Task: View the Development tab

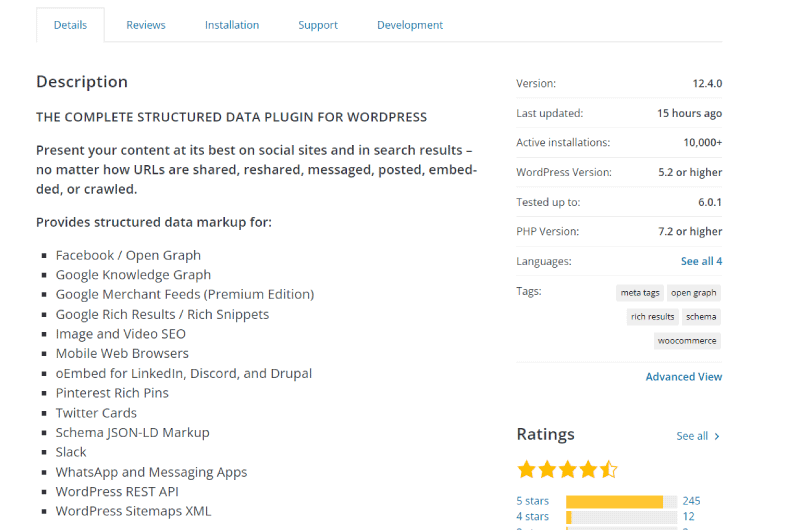Action: tap(410, 25)
